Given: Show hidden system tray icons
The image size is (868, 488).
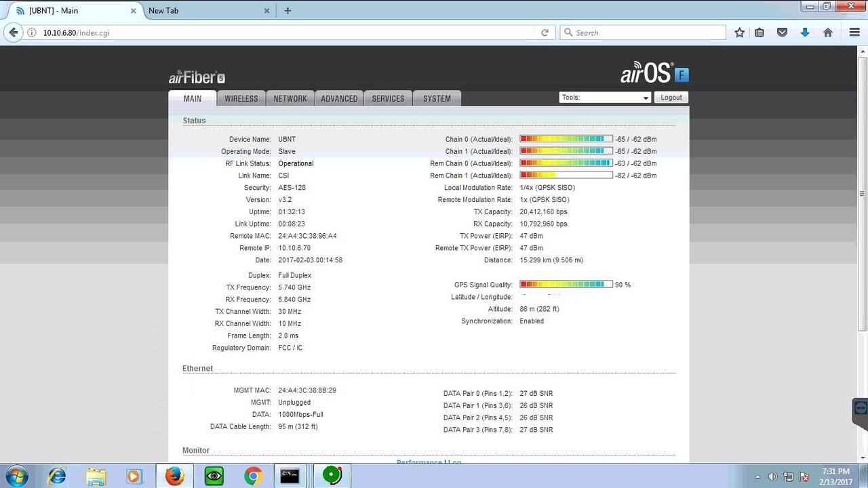Looking at the screenshot, I should coord(757,476).
